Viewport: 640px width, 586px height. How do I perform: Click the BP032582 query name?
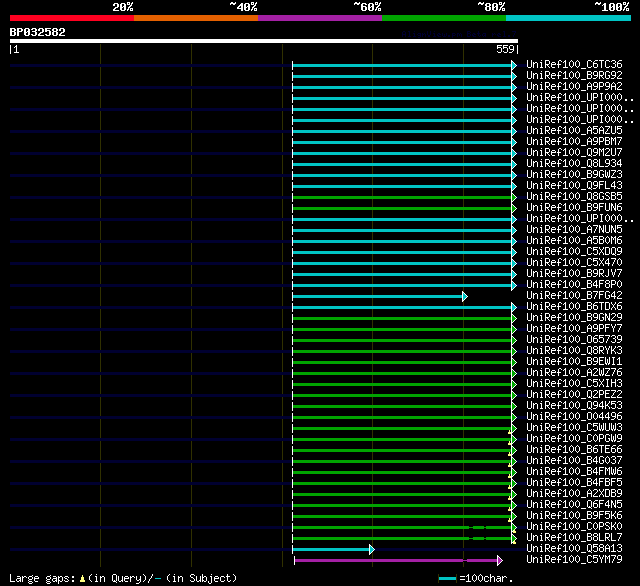tap(38, 32)
